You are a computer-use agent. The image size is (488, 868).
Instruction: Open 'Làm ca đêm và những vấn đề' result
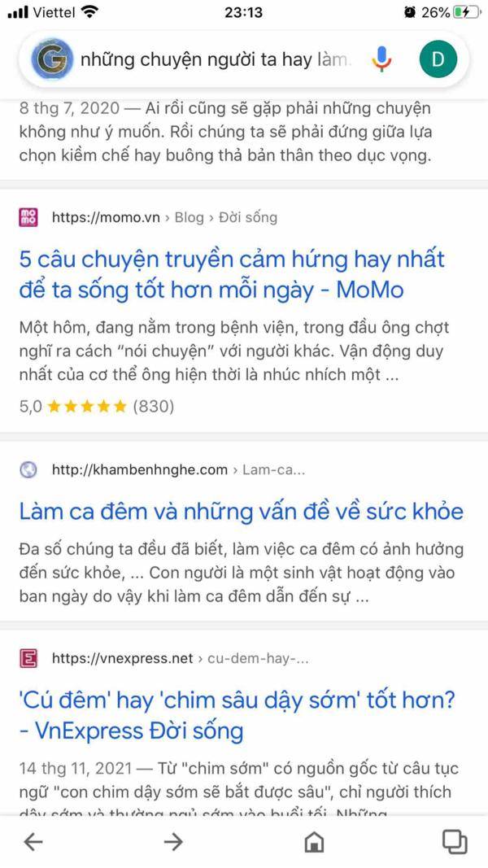click(242, 511)
